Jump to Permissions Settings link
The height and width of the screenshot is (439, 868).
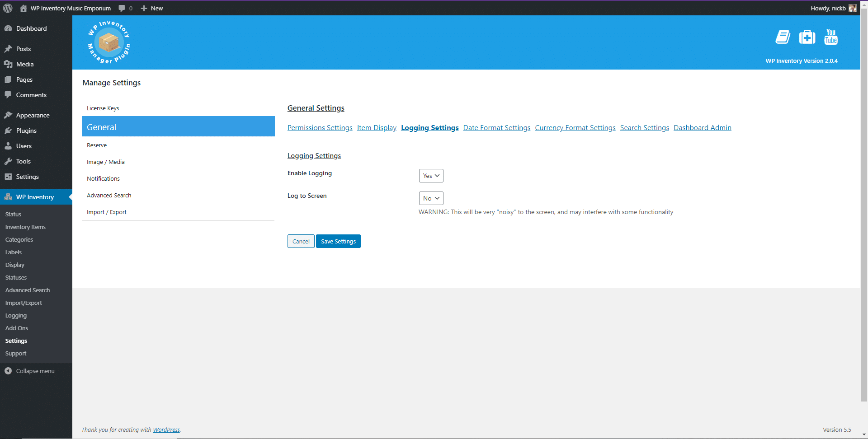[320, 128]
